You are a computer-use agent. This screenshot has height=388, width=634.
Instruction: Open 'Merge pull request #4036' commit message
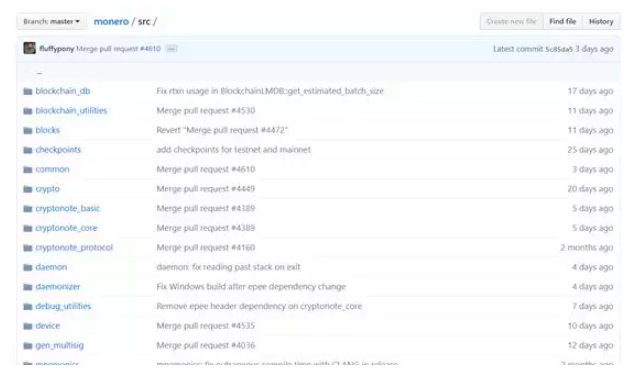point(206,345)
